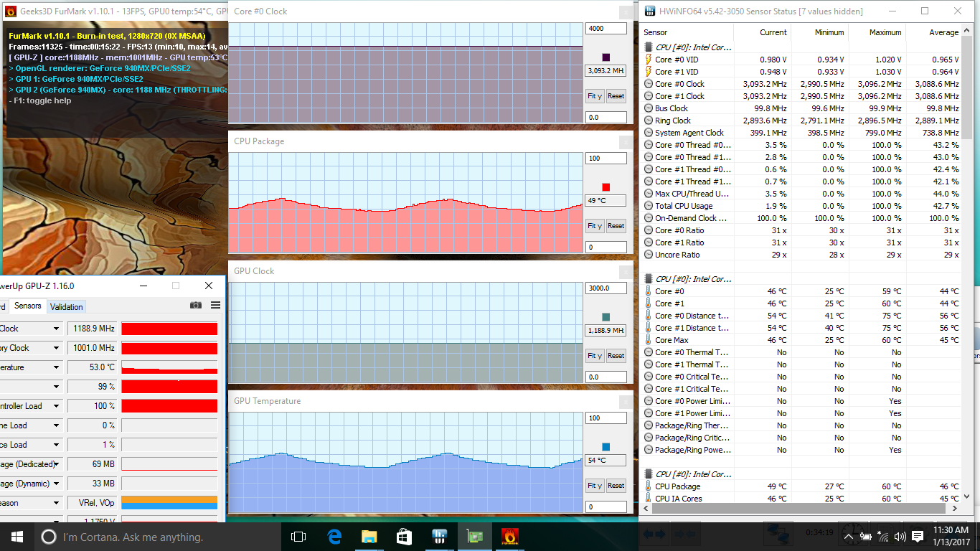Click the blue color swatch in GPU Temperature graph
Image resolution: width=980 pixels, height=551 pixels.
pyautogui.click(x=606, y=447)
